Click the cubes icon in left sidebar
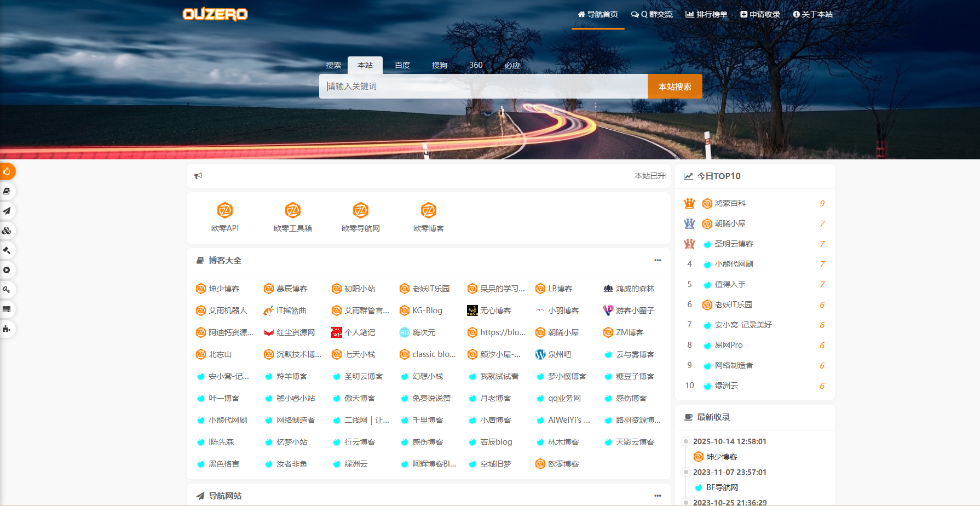This screenshot has height=506, width=980. (7, 231)
